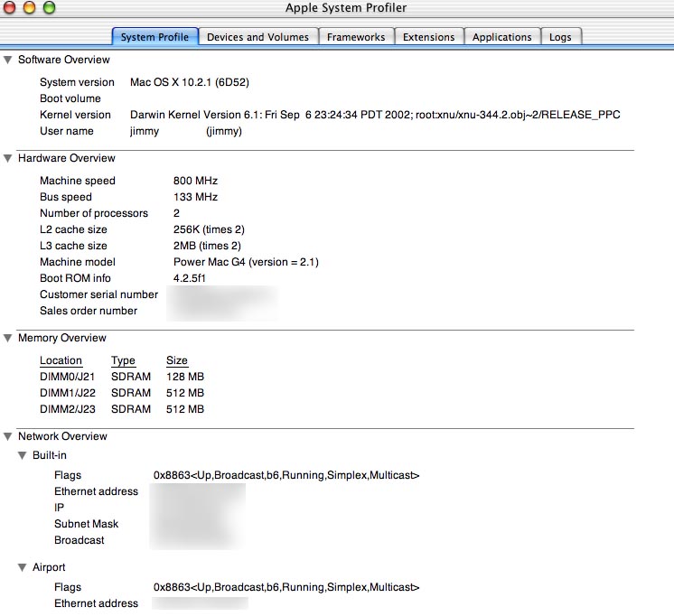Image resolution: width=674 pixels, height=616 pixels.
Task: Collapse the Airport network subsection
Action: (x=23, y=567)
